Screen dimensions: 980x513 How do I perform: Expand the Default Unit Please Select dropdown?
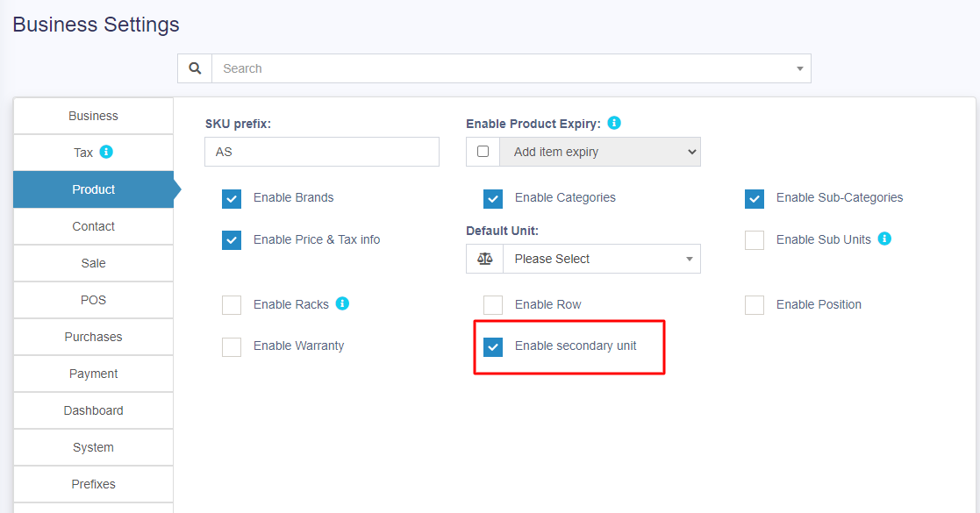click(602, 259)
